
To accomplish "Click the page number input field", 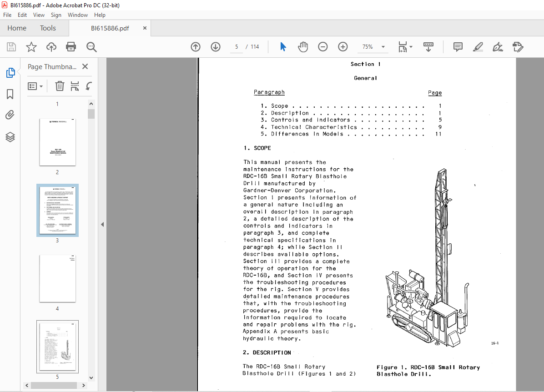I will pos(236,47).
